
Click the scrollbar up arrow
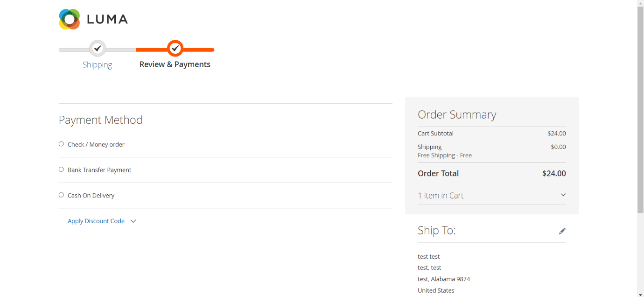click(640, 3)
